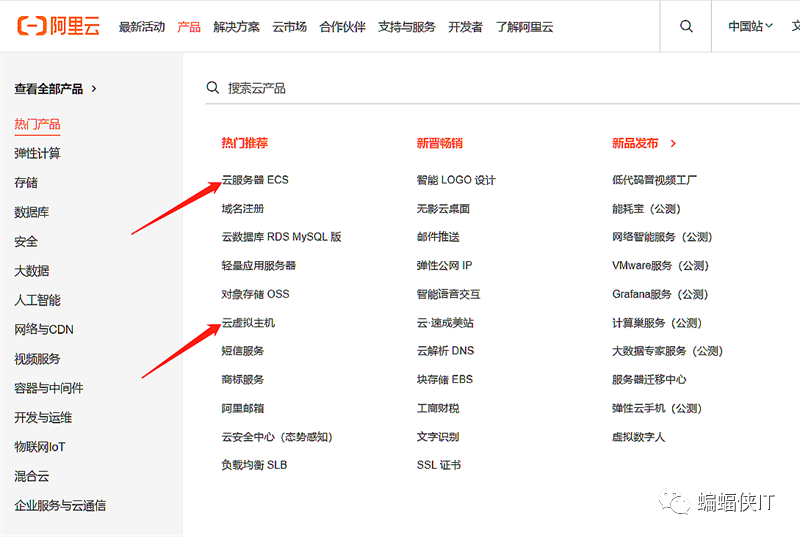This screenshot has width=800, height=537.
Task: Open 合作伙伴 menu
Action: (x=342, y=27)
